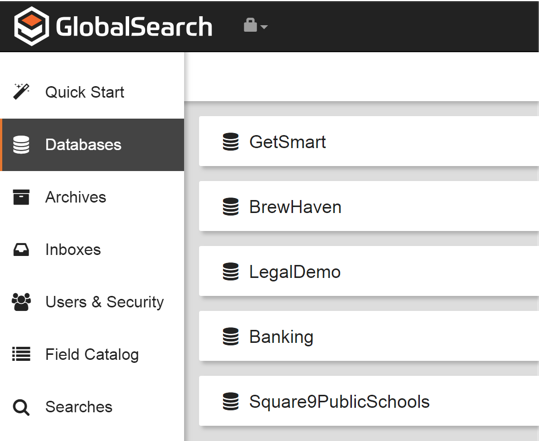The image size is (540, 441).
Task: Click the Searches magnifying glass icon
Action: [x=21, y=407]
